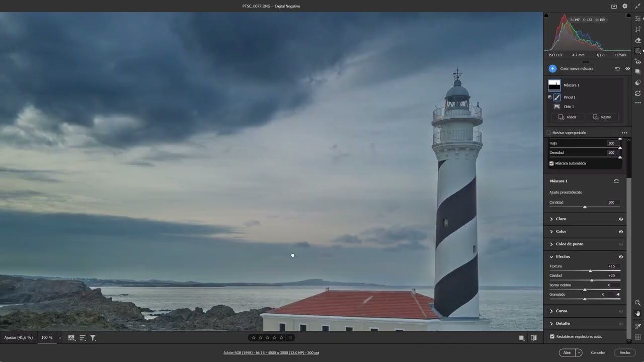Expand the Color de punto section
644x362 pixels.
tap(551, 244)
